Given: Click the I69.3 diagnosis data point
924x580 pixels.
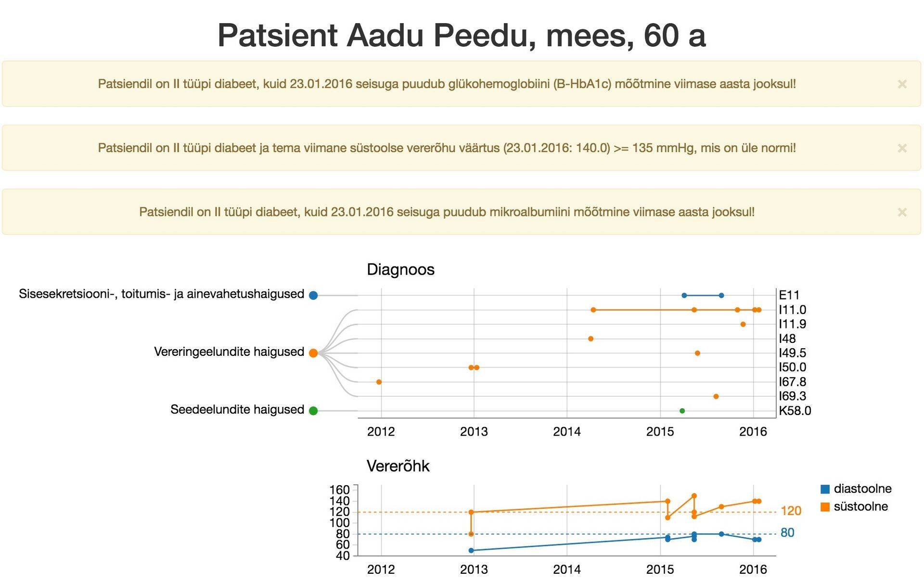Looking at the screenshot, I should click(x=716, y=396).
